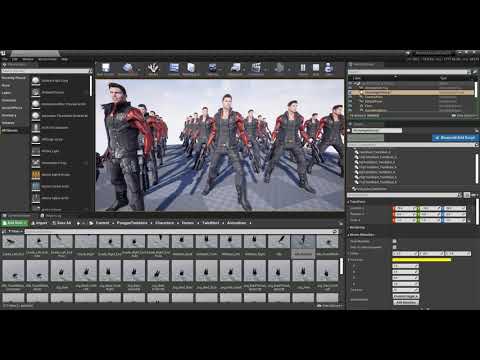This screenshot has height=360, width=480.
Task: Open View Options in the Content Browser
Action: coord(329,305)
